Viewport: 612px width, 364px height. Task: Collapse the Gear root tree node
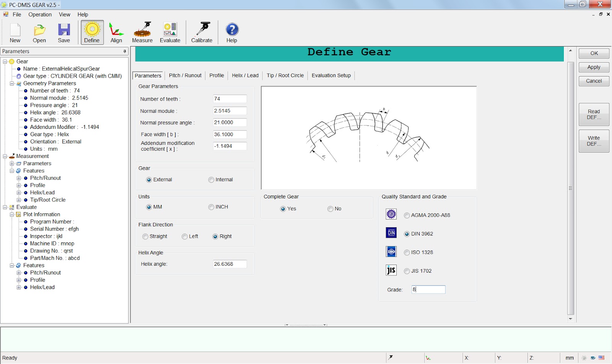click(x=5, y=62)
